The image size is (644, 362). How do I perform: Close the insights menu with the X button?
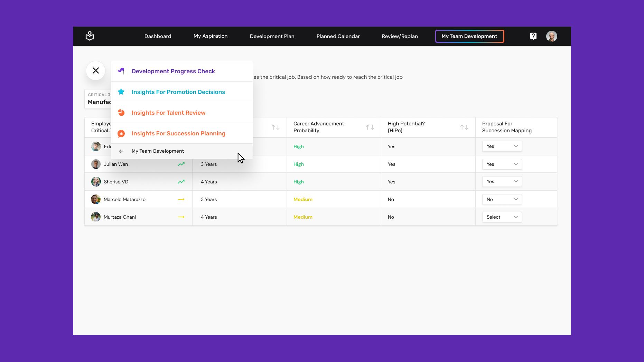tap(95, 70)
